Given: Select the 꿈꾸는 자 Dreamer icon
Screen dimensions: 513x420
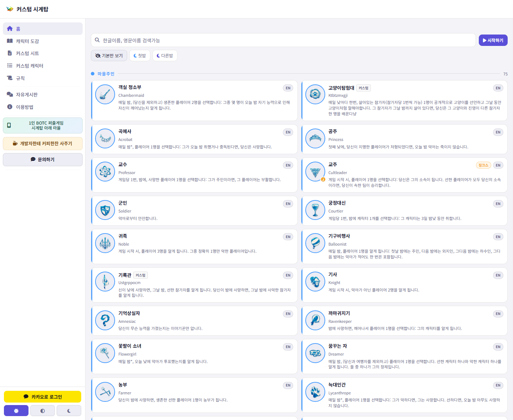Looking at the screenshot, I should (315, 353).
